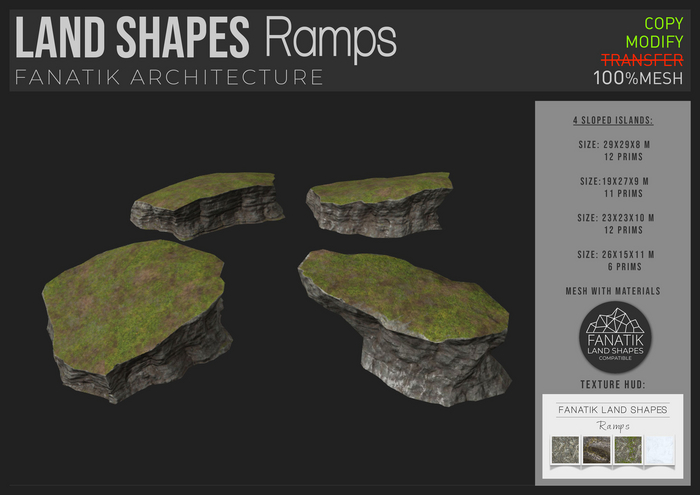This screenshot has height=495, width=700.
Task: Click the 'SIZE: 29X29X8 M' entry
Action: [x=614, y=145]
